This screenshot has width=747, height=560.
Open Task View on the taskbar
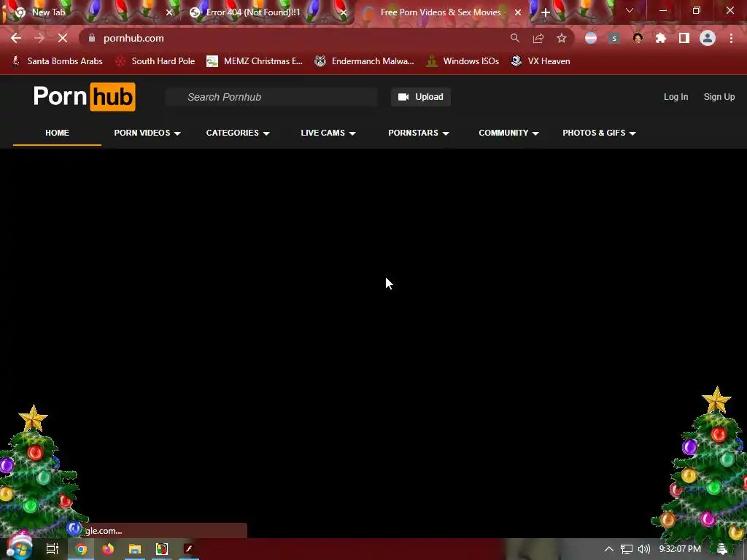pyautogui.click(x=53, y=549)
